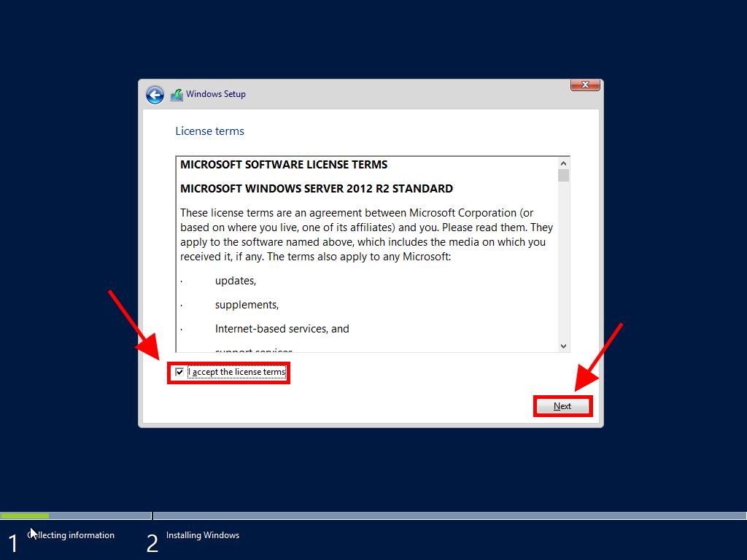Image resolution: width=747 pixels, height=560 pixels.
Task: Click the Next button
Action: pos(562,406)
